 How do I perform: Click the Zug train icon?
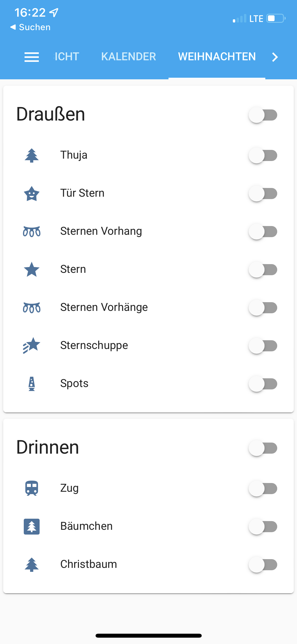[x=32, y=488]
